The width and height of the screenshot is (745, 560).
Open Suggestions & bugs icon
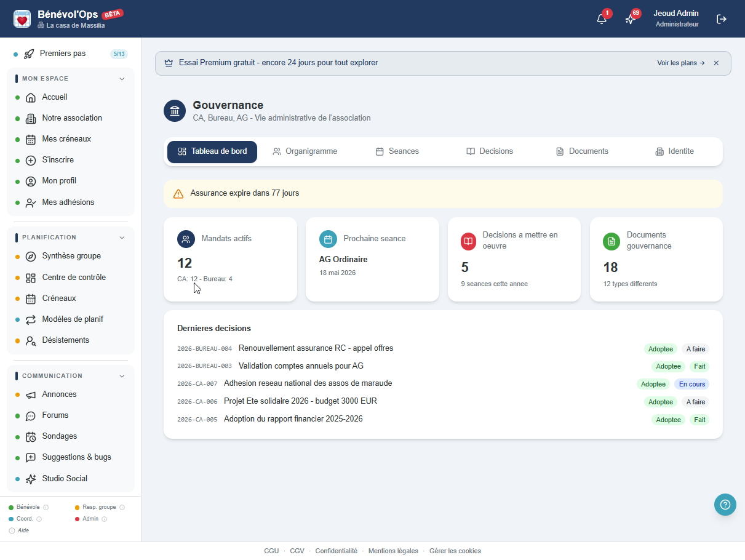31,457
